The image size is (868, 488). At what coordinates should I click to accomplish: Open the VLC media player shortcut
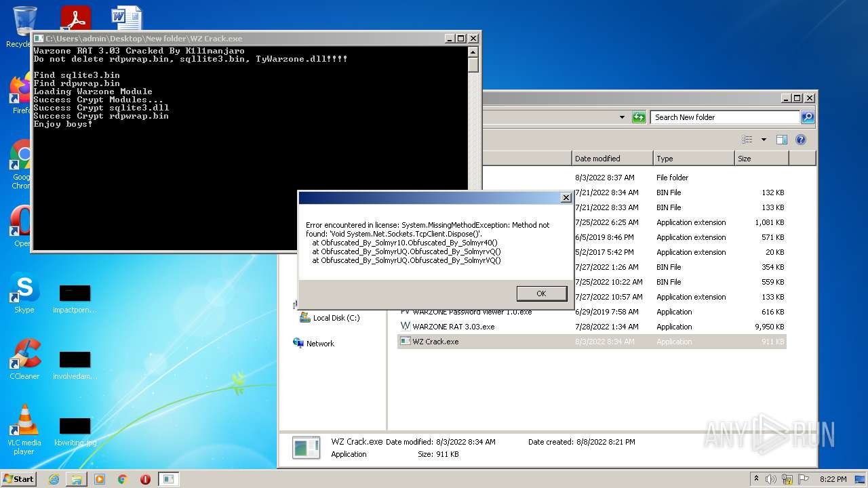pyautogui.click(x=24, y=430)
